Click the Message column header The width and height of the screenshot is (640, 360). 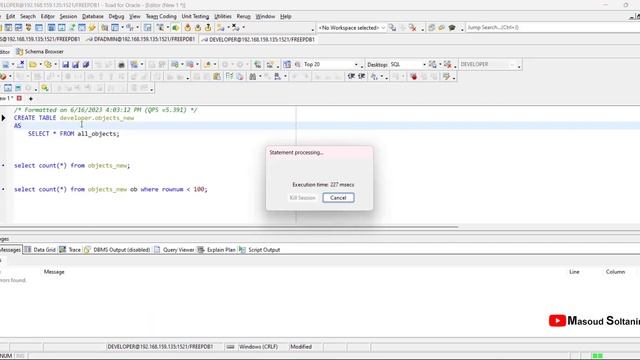coord(54,272)
